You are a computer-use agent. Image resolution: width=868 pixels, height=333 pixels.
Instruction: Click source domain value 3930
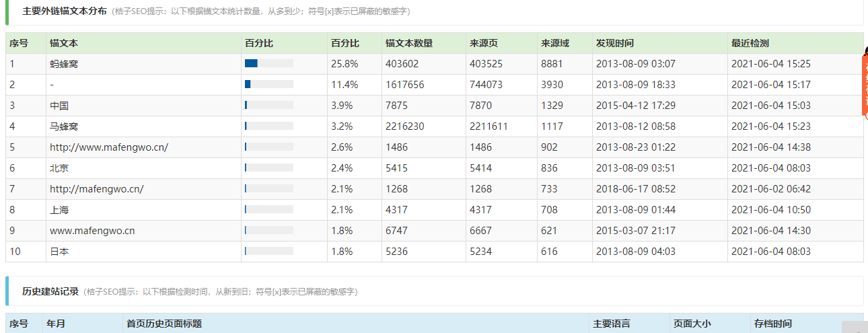coord(552,85)
